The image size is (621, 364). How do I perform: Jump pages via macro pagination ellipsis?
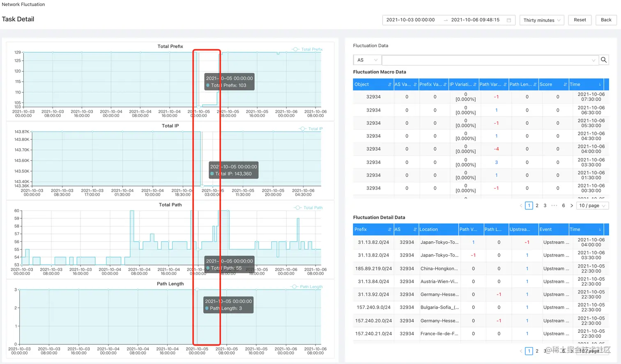point(554,206)
